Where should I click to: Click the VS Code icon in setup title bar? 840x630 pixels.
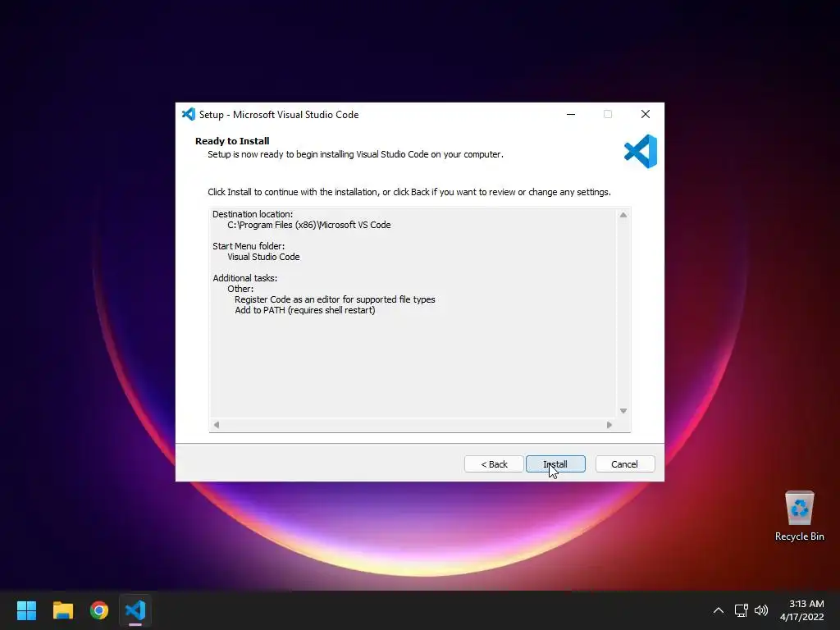pyautogui.click(x=189, y=114)
